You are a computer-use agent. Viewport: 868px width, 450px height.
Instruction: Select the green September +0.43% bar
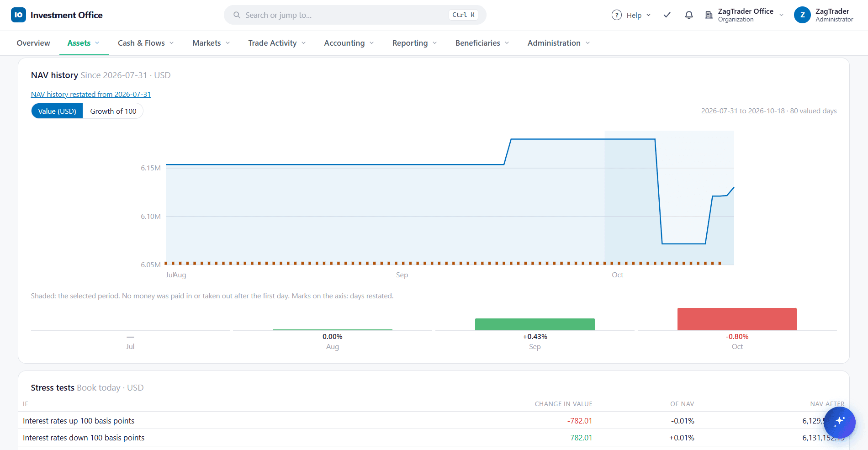pos(535,324)
